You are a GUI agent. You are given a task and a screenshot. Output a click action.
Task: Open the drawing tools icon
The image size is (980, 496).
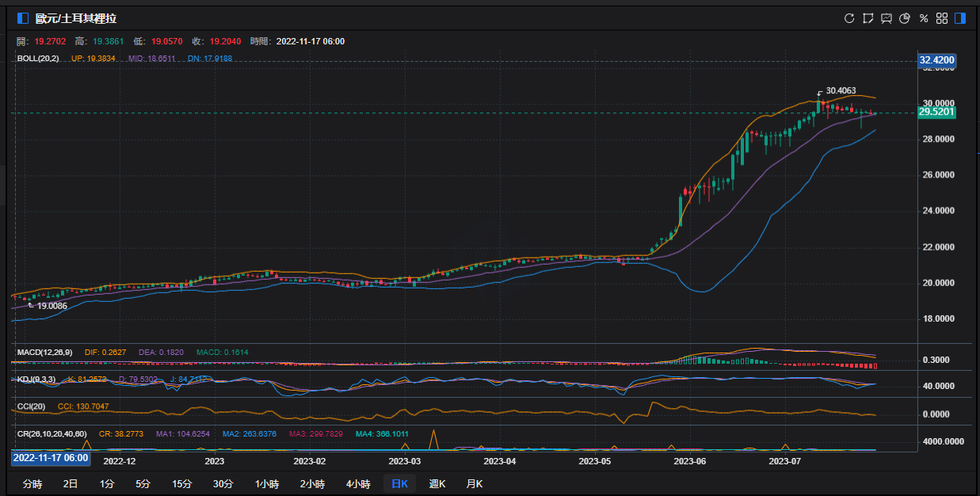(868, 18)
